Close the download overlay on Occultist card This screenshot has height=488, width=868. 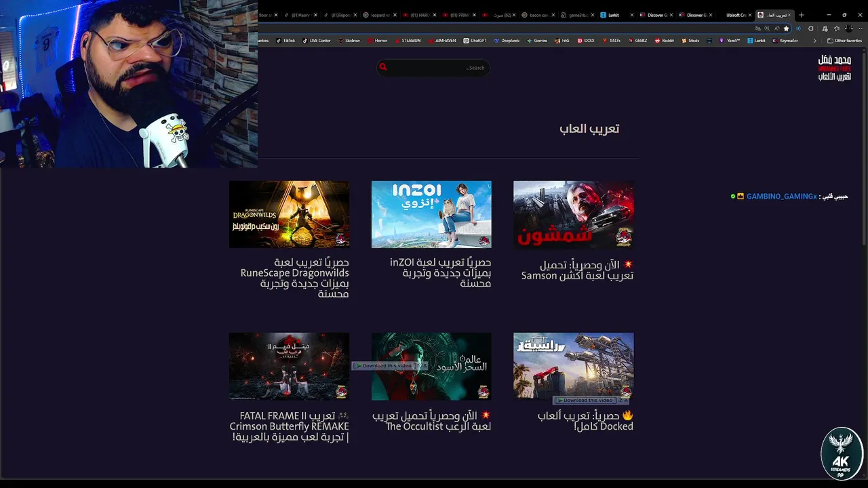click(425, 366)
